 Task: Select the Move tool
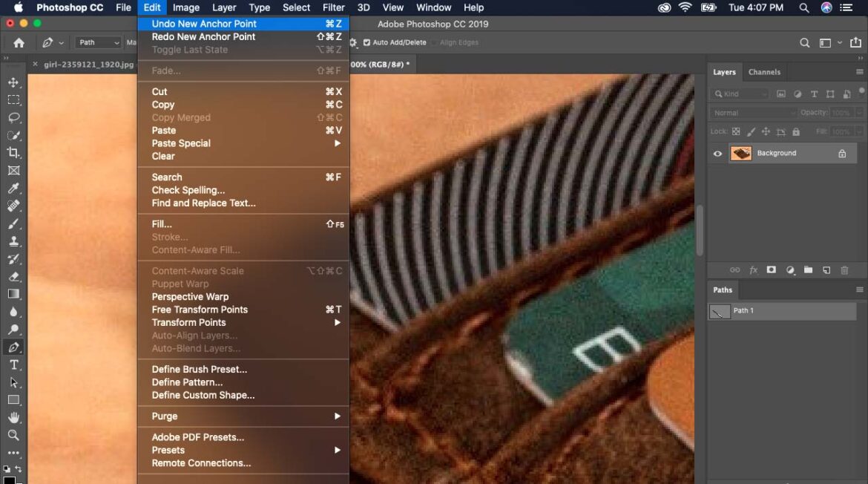point(13,82)
